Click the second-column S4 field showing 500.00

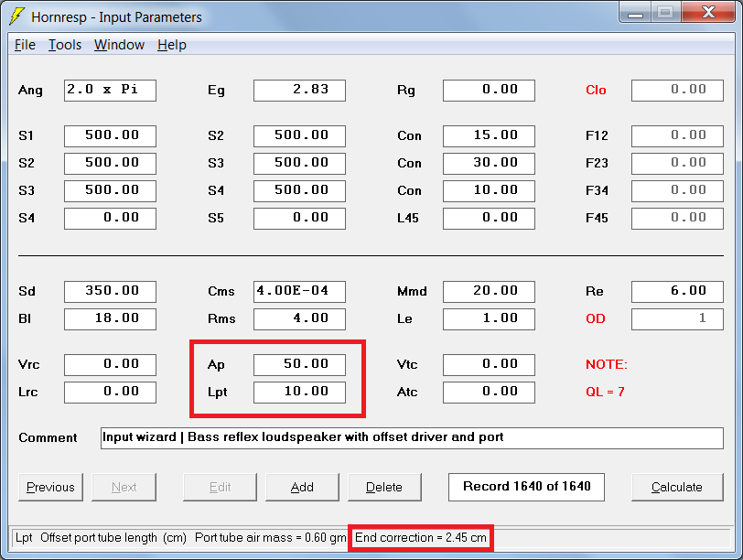(299, 191)
